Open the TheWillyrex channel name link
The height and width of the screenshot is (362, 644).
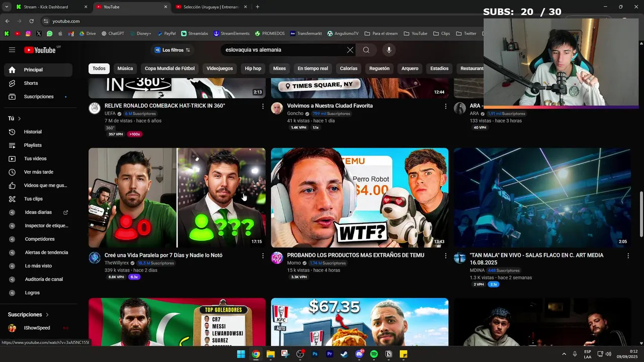pos(117,263)
